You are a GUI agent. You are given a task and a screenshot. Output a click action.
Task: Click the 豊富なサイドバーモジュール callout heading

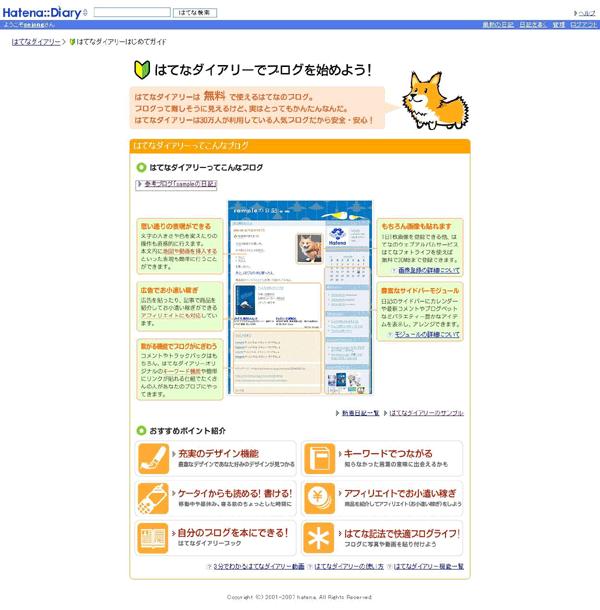(x=420, y=291)
